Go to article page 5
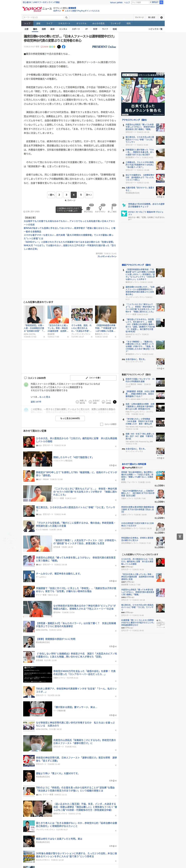186x868 pixels. click(81, 195)
